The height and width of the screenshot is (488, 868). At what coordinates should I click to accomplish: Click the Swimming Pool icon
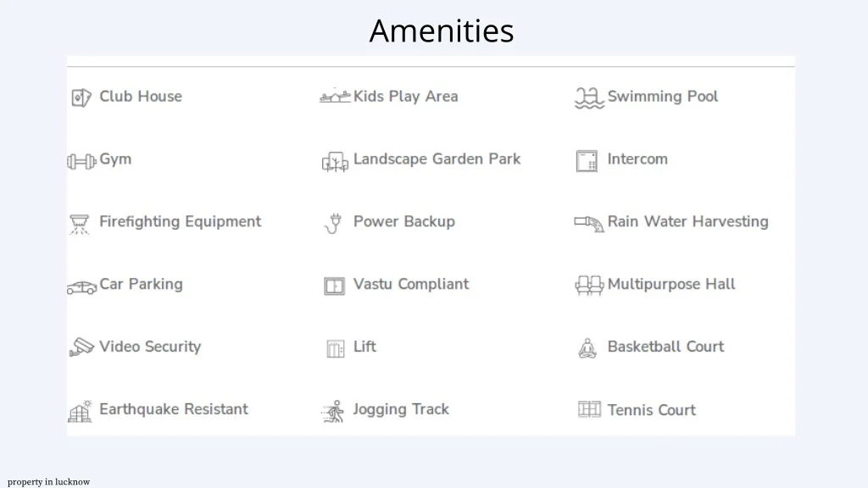[588, 97]
